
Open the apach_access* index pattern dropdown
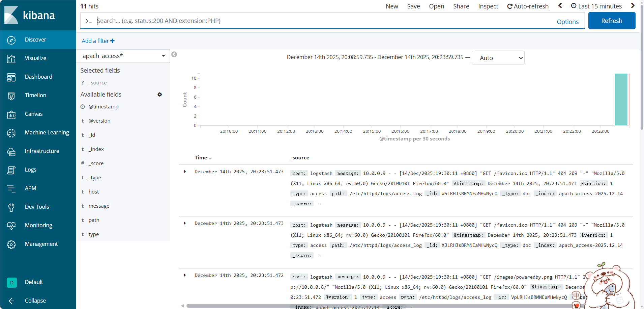coord(123,56)
